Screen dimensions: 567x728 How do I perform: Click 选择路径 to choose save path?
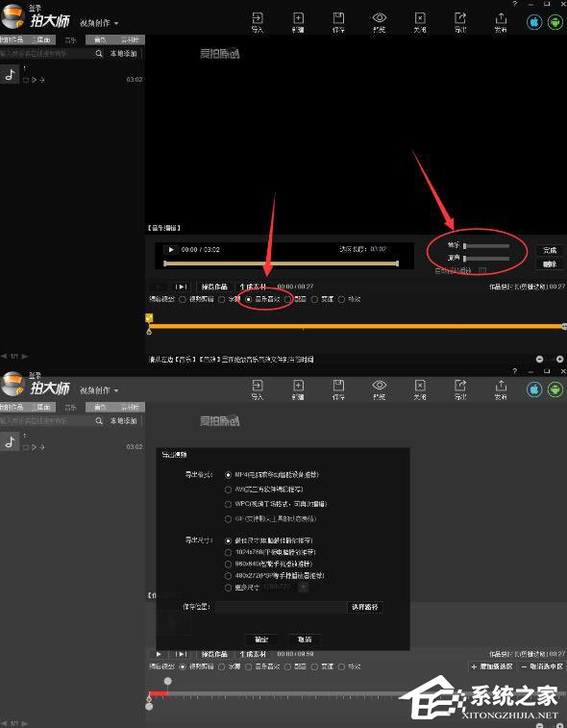tap(365, 607)
